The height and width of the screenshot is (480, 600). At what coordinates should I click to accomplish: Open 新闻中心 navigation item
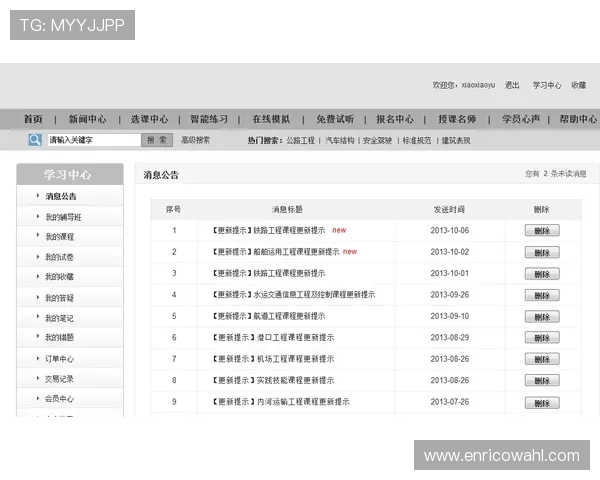click(x=87, y=119)
